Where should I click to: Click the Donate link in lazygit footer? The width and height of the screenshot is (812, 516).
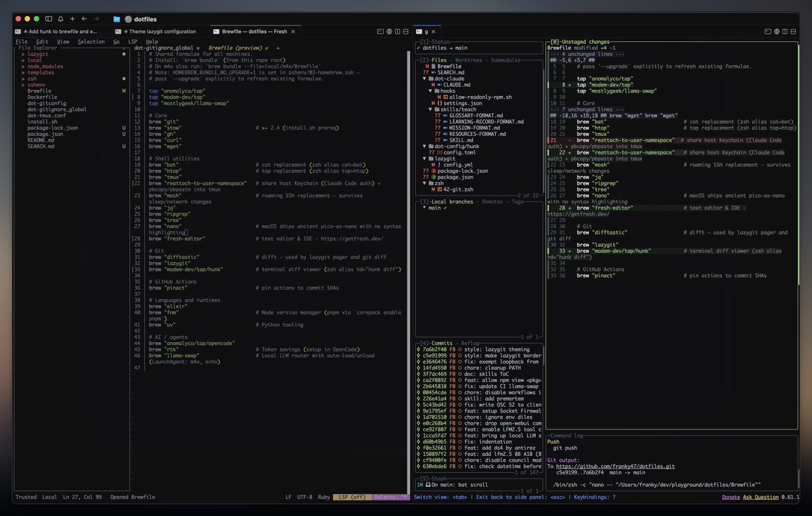(x=731, y=497)
